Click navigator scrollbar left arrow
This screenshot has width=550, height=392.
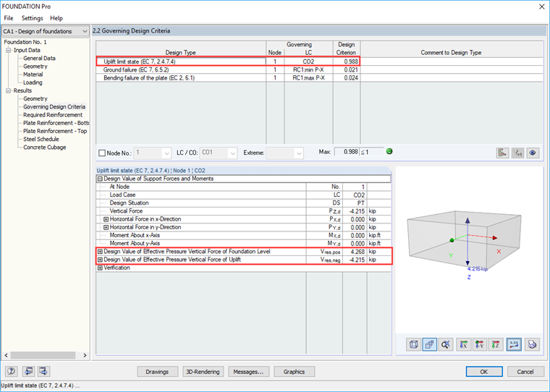coord(7,355)
